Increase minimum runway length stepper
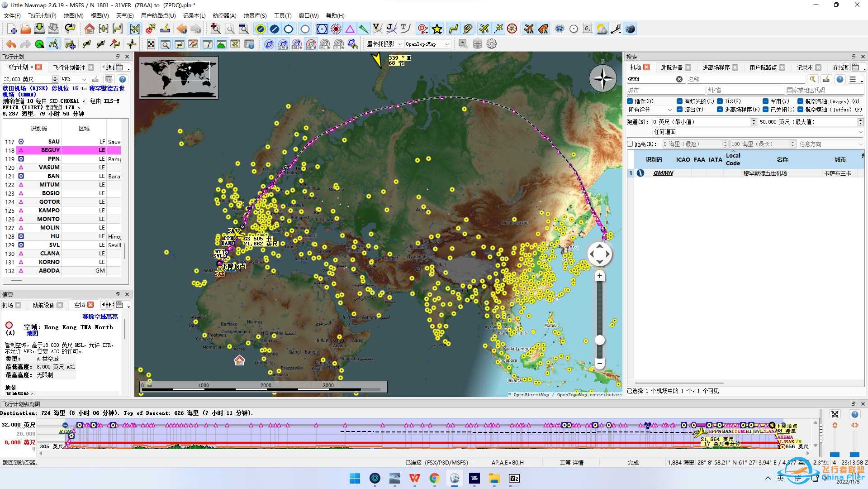This screenshot has width=868, height=489. tap(754, 120)
